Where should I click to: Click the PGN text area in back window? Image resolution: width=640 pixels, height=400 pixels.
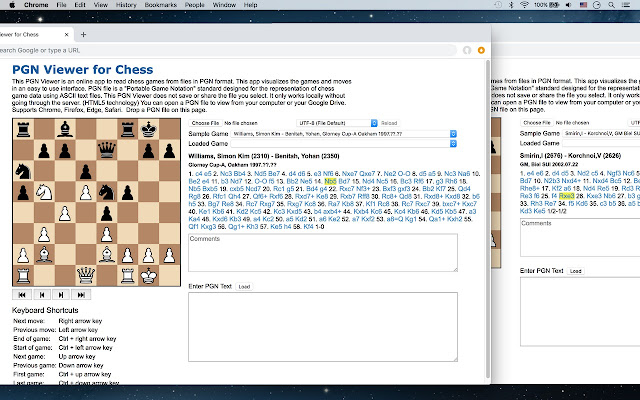pos(580,312)
